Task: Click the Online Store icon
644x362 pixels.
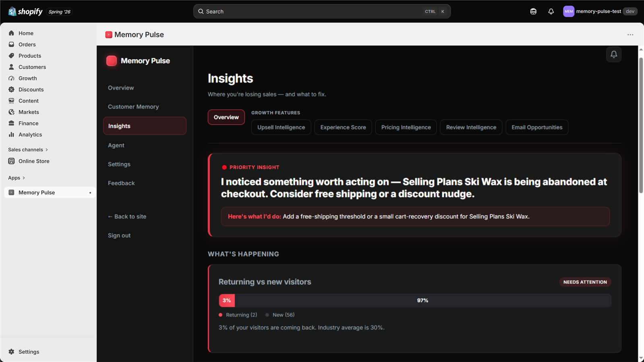Action: 11,161
